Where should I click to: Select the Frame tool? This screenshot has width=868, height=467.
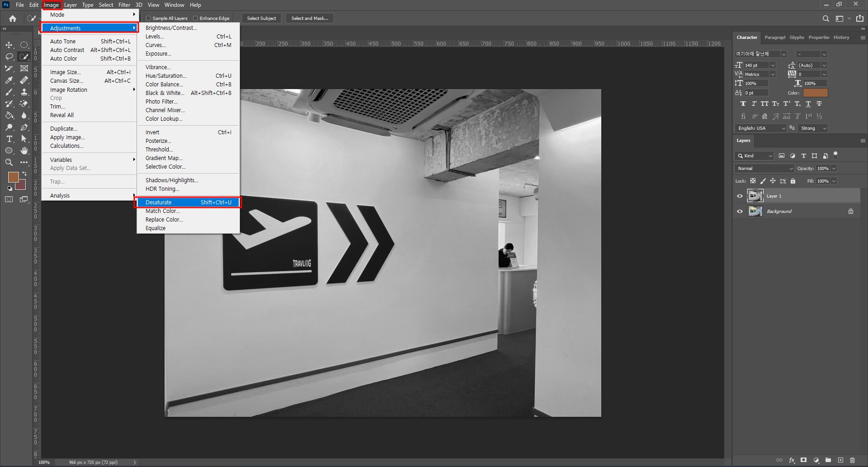(24, 68)
